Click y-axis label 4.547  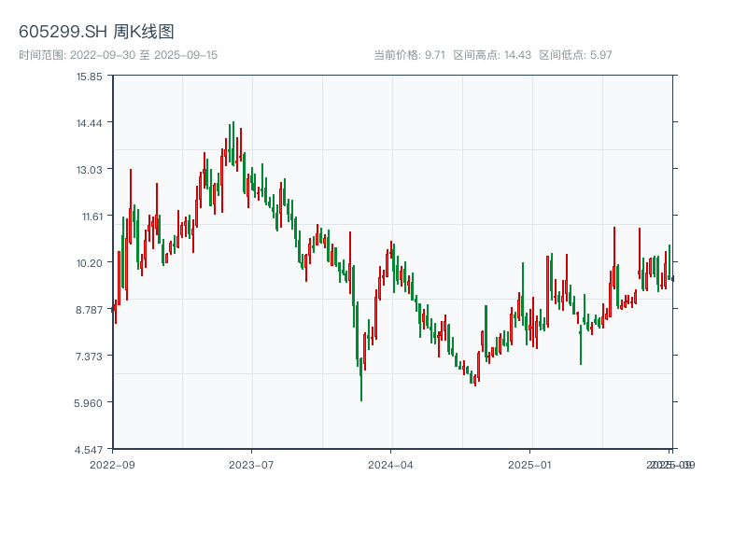(88, 450)
